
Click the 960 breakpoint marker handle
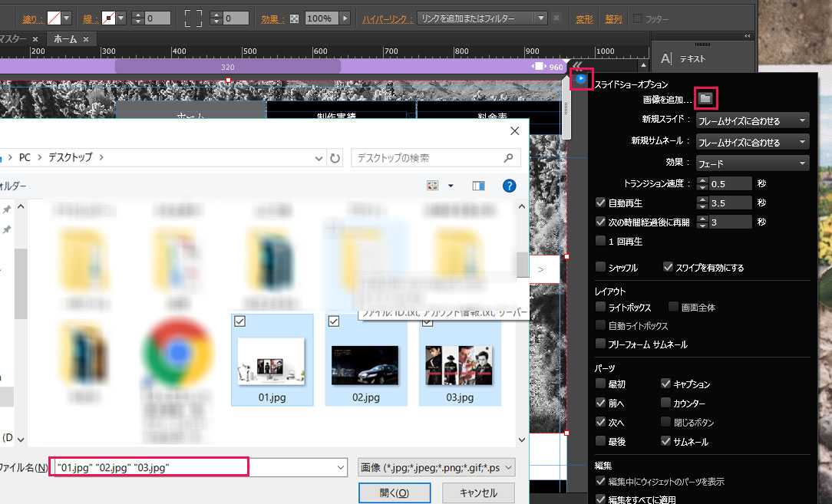point(539,66)
